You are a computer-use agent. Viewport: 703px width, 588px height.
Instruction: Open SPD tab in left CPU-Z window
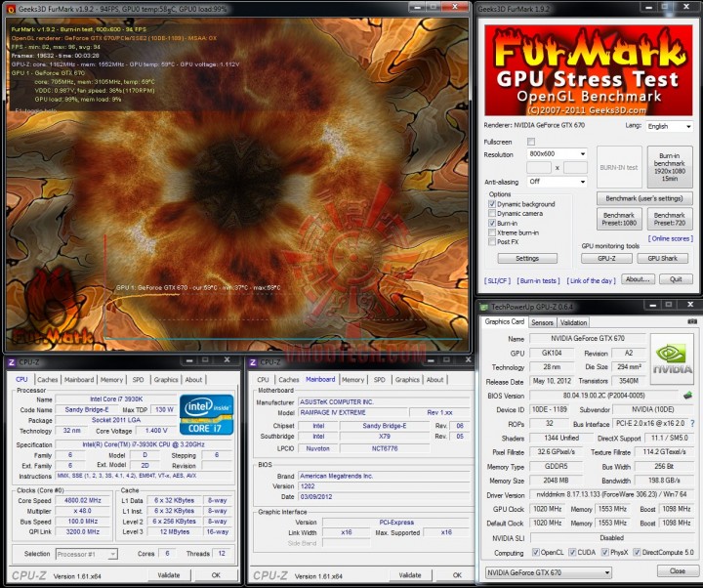(138, 379)
